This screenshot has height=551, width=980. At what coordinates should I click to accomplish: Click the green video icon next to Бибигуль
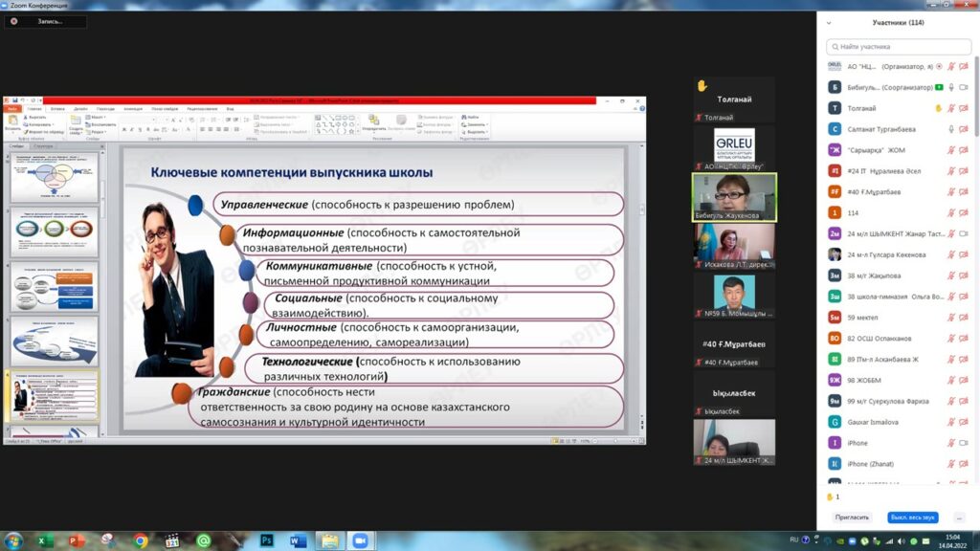[939, 87]
